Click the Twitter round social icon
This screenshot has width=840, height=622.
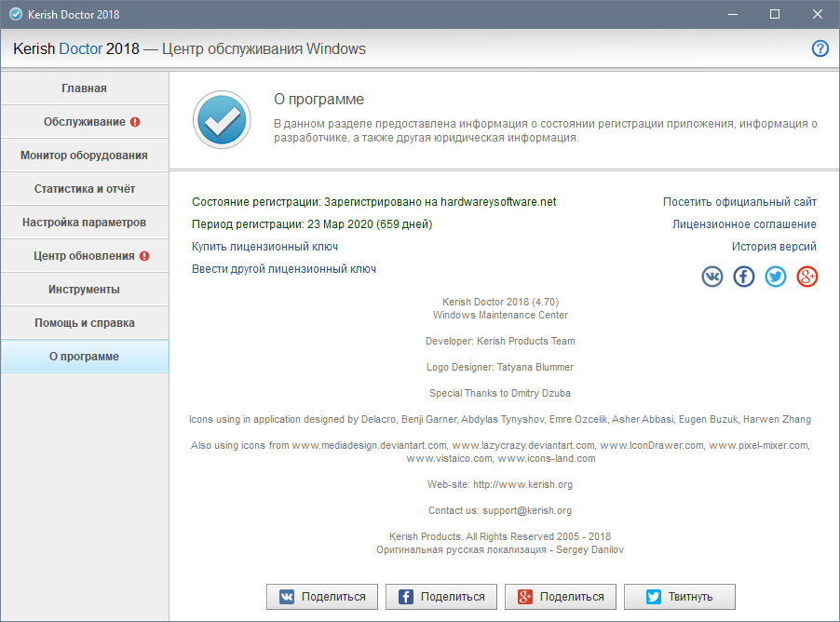(775, 277)
